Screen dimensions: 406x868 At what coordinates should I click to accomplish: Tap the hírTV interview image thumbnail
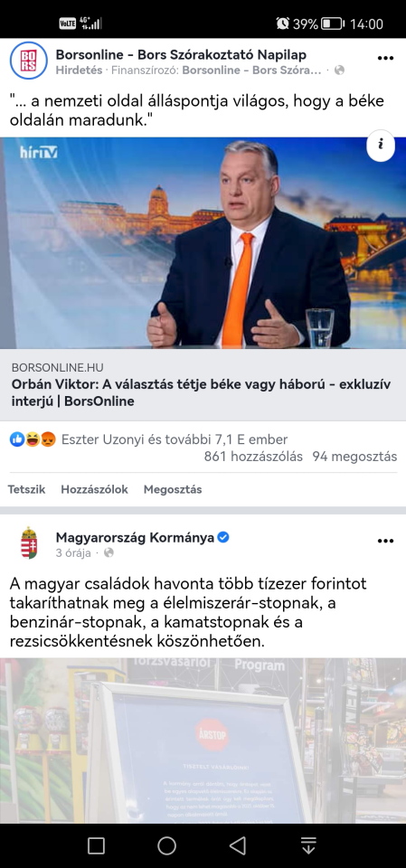(203, 242)
